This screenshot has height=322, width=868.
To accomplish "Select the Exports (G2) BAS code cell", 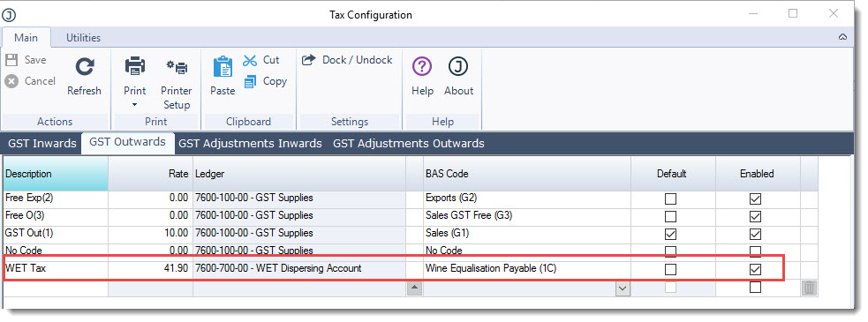I will [x=527, y=198].
